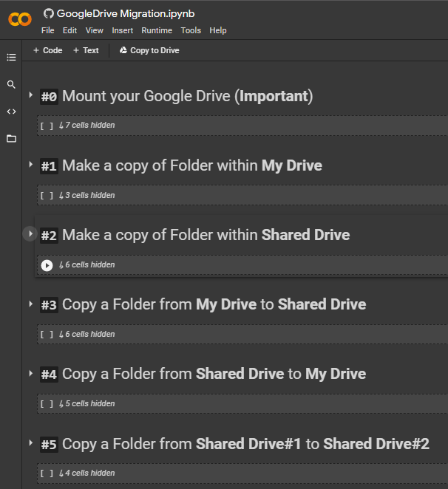448x489 pixels.
Task: Open the table of contents panel
Action: point(11,58)
